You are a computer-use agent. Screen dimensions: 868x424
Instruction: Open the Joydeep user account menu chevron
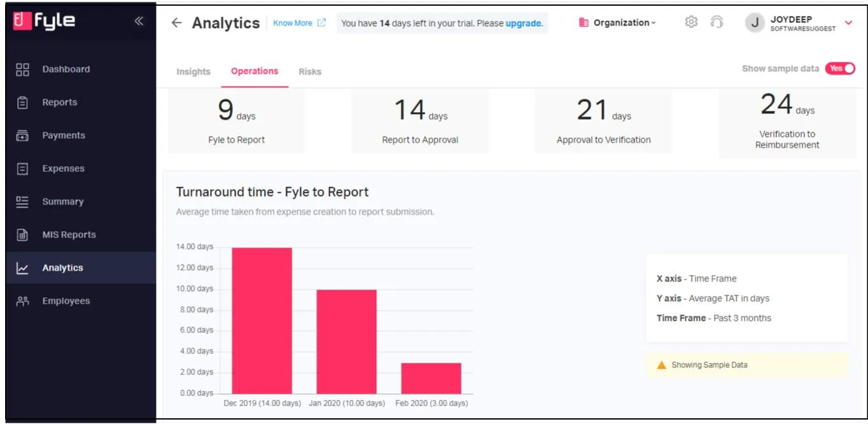pyautogui.click(x=848, y=23)
